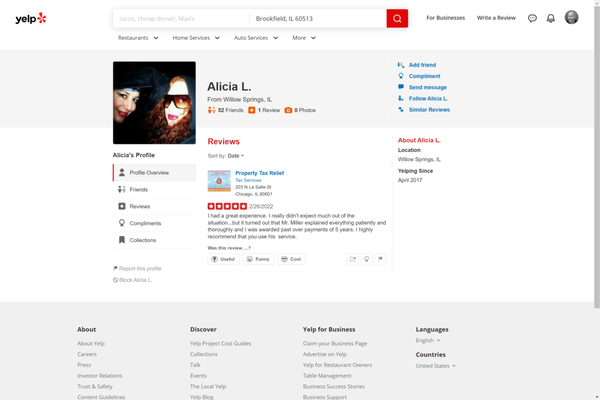Open Careers footer link

coord(87,354)
